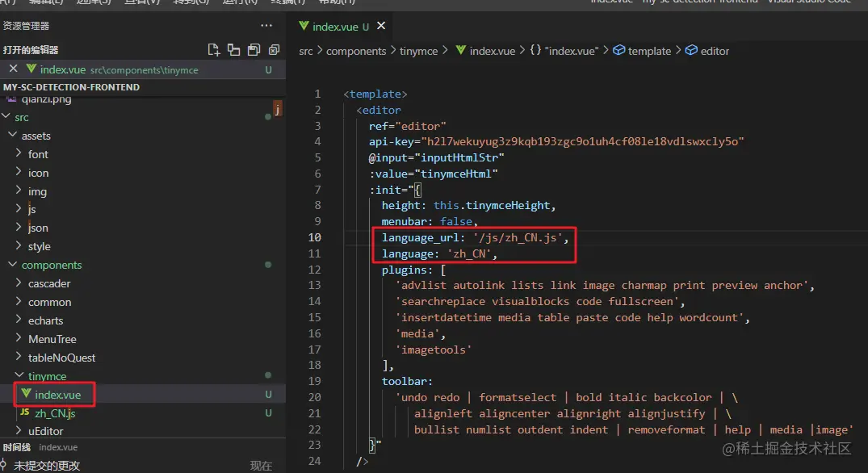The width and height of the screenshot is (868, 473).
Task: Toggle the vertical/horizontal editor layout icon
Action: (x=233, y=50)
